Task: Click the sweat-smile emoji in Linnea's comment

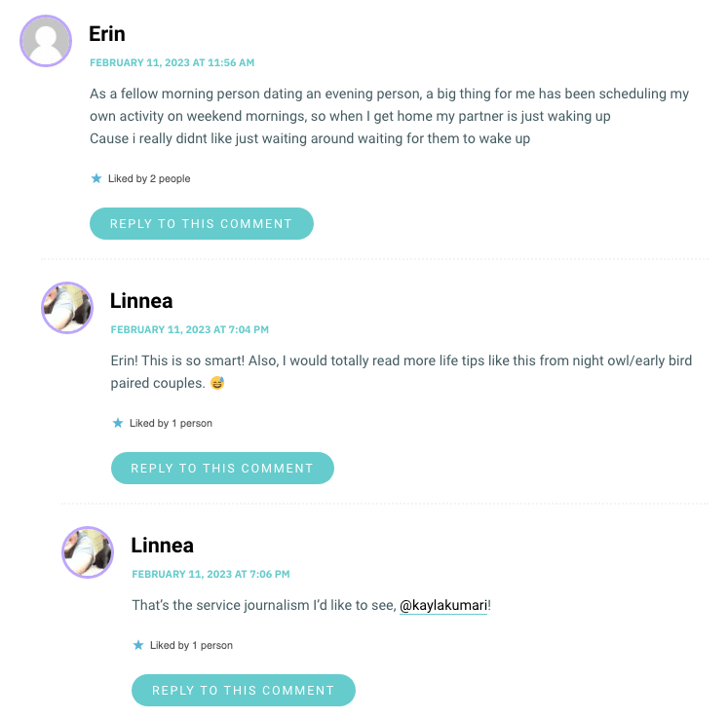Action: pyautogui.click(x=217, y=383)
